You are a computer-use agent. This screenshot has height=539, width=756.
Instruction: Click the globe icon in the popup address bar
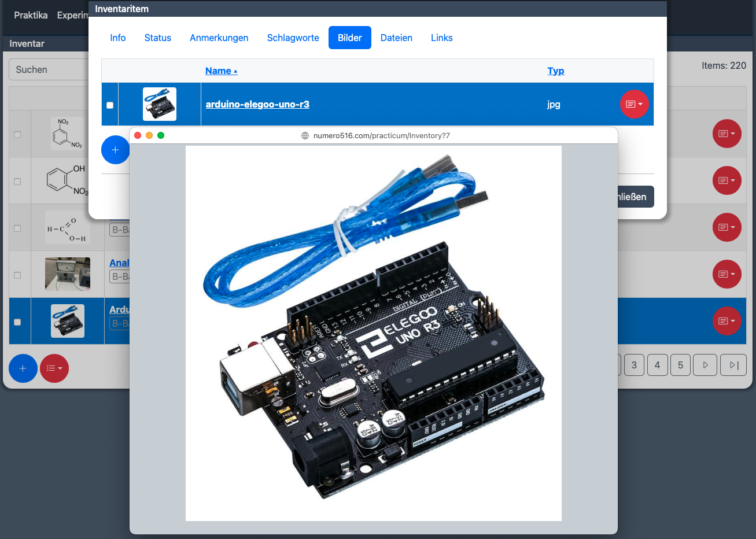[x=305, y=136]
